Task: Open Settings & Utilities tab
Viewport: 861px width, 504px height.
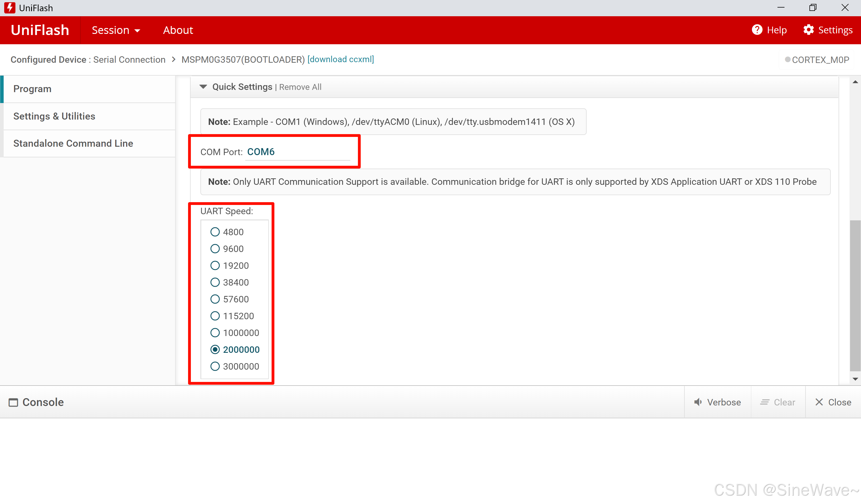Action: [89, 116]
